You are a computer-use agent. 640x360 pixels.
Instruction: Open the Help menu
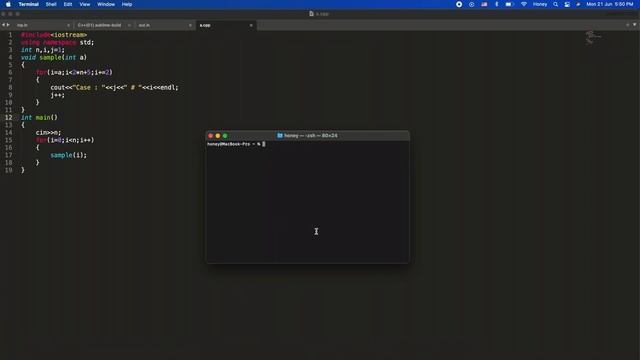click(127, 4)
